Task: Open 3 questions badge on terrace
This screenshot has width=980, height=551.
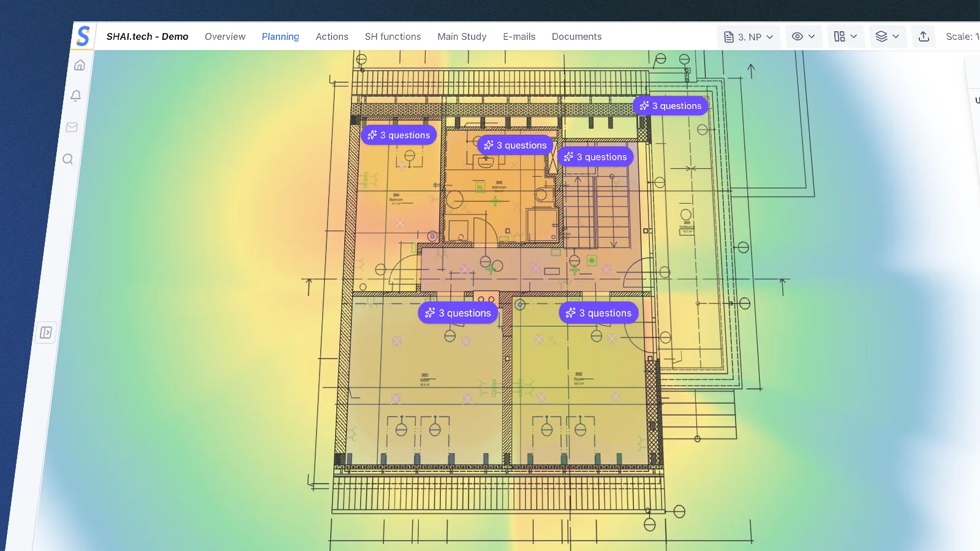Action: [x=671, y=106]
